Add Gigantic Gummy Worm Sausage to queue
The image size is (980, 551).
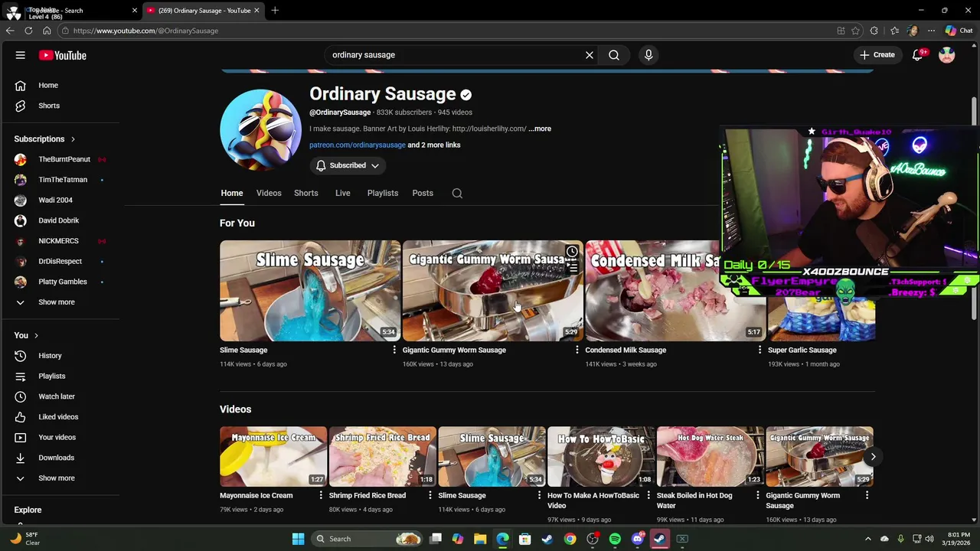tap(572, 268)
